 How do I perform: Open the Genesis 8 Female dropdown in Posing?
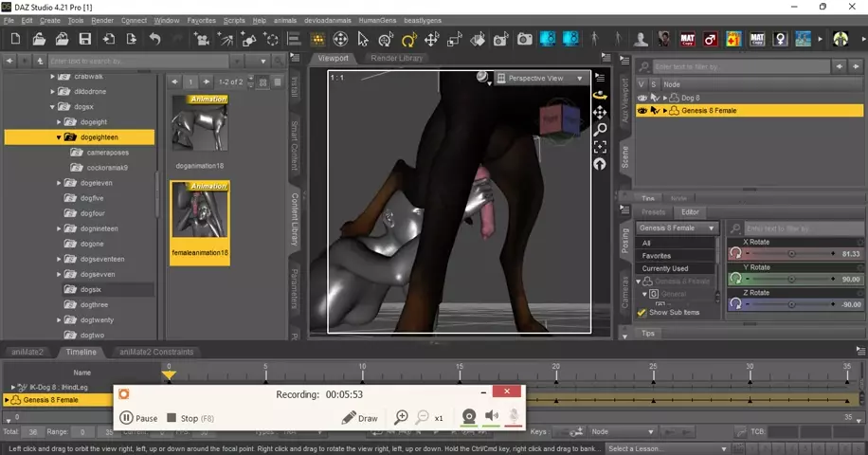point(678,228)
